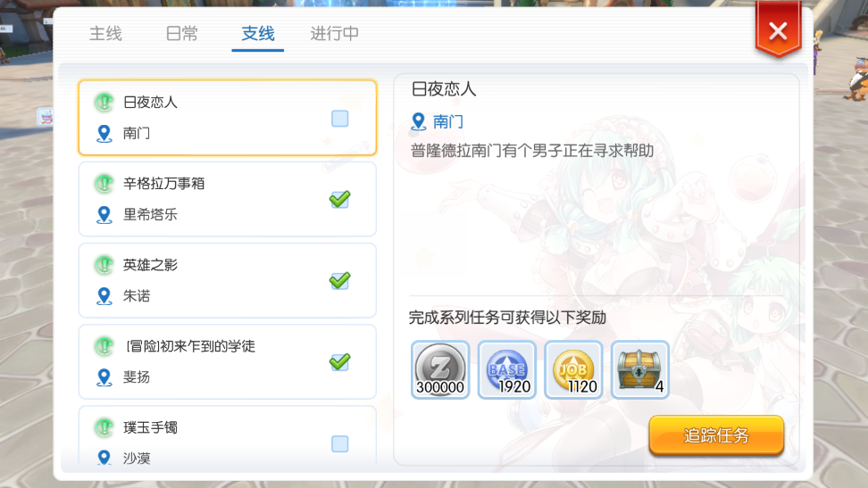Switch to the 主线 tab

click(x=105, y=34)
